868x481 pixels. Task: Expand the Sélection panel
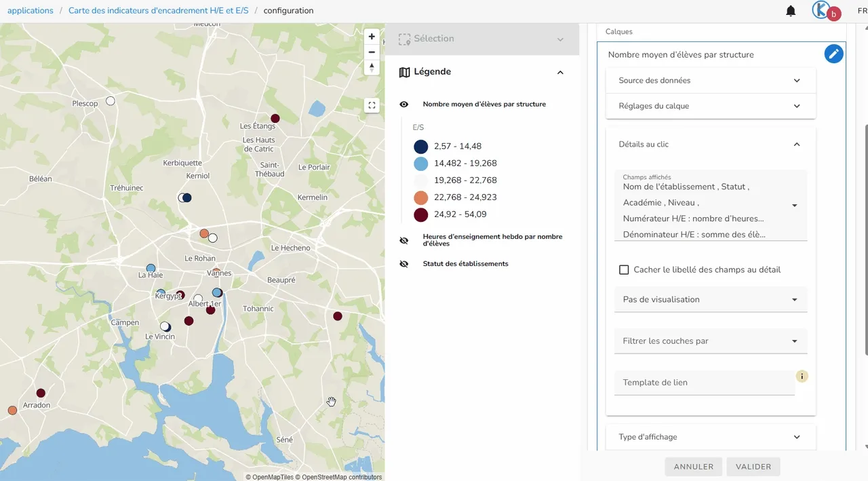coord(560,39)
